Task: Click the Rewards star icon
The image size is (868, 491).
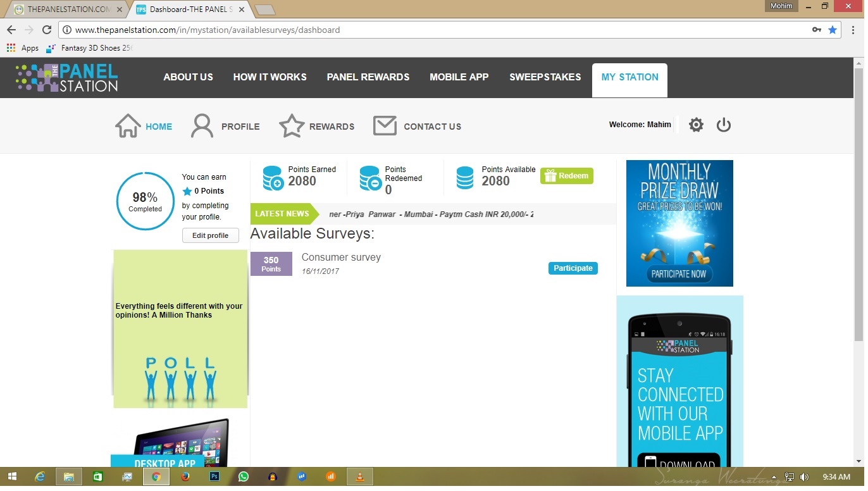Action: (292, 126)
